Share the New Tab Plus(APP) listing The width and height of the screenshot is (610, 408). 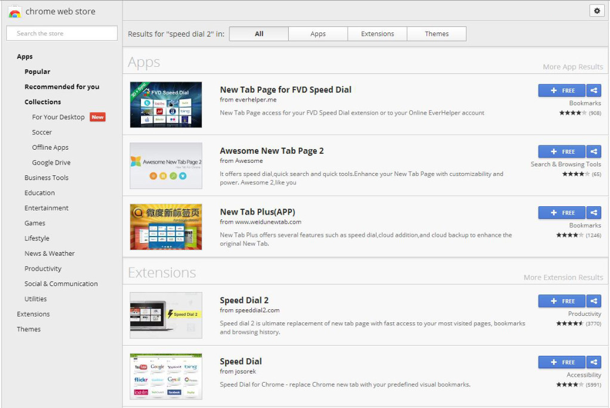point(594,212)
